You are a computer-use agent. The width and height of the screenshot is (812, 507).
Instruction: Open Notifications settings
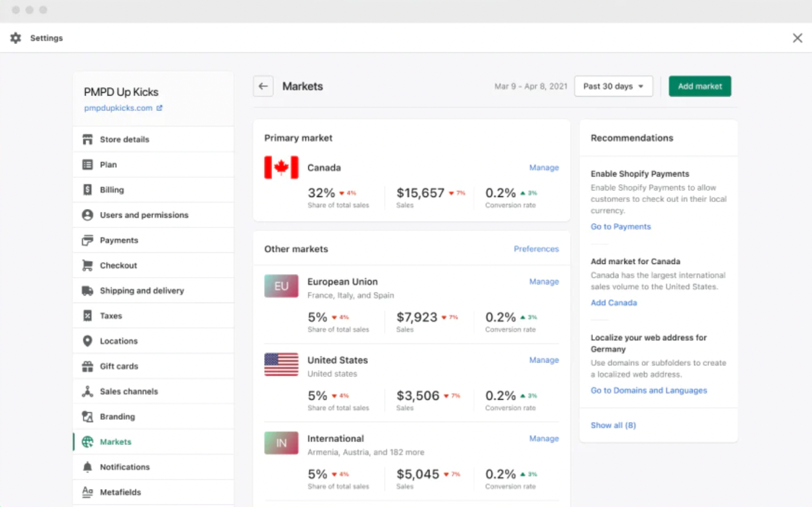click(153, 467)
